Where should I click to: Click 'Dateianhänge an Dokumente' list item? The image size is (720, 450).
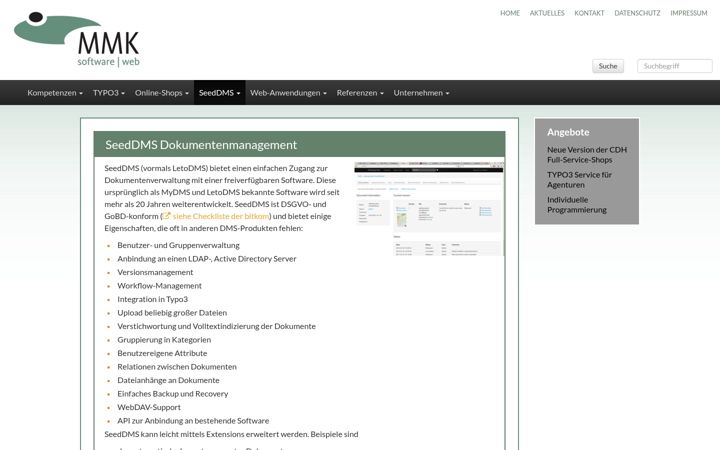pyautogui.click(x=168, y=380)
